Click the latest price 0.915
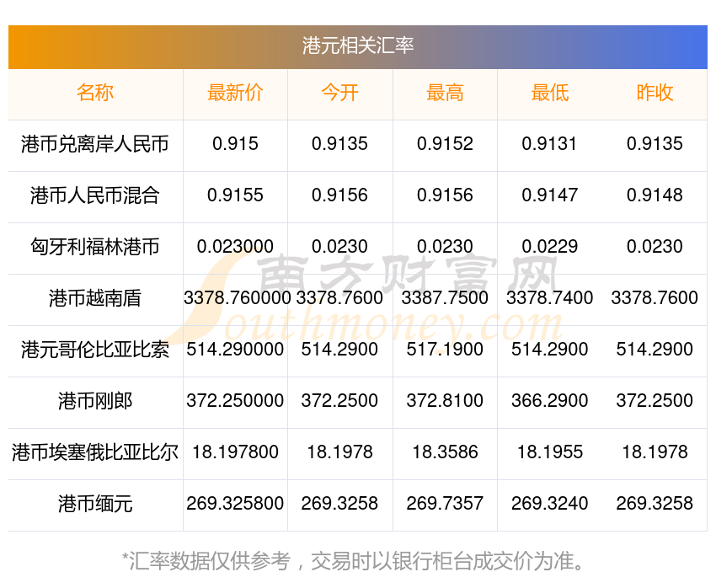This screenshot has width=716, height=588. [235, 144]
